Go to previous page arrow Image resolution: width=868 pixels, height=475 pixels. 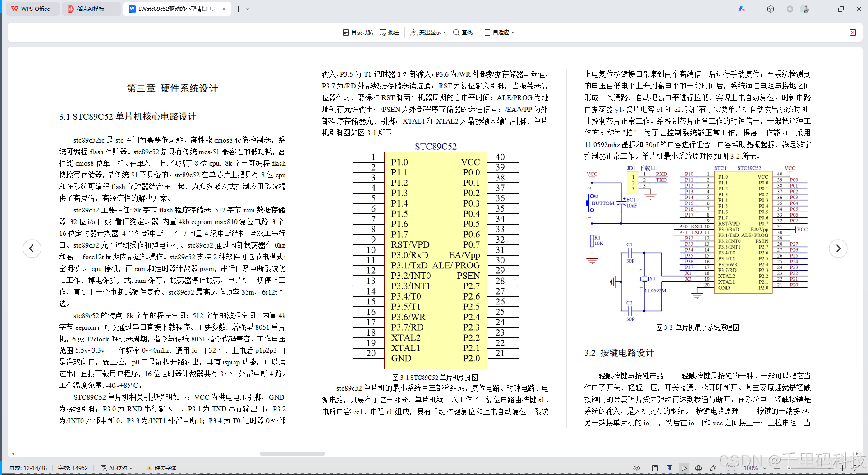[x=32, y=248]
